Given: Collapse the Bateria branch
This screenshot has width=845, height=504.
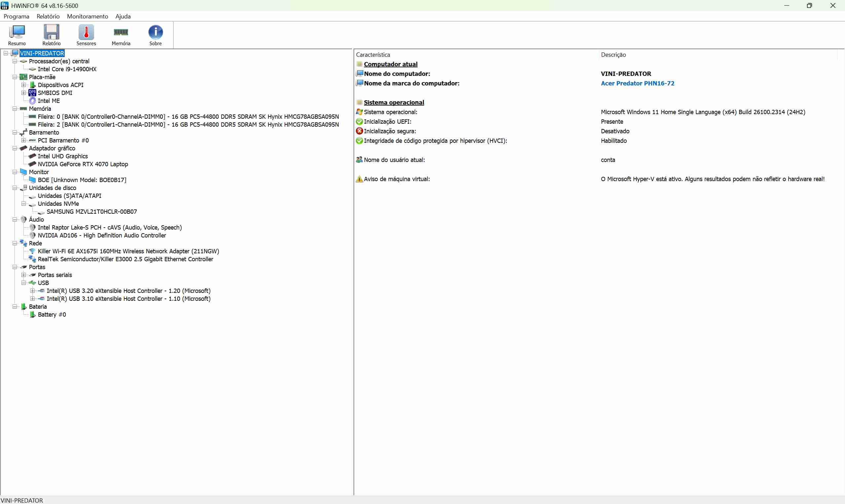Looking at the screenshot, I should [15, 307].
